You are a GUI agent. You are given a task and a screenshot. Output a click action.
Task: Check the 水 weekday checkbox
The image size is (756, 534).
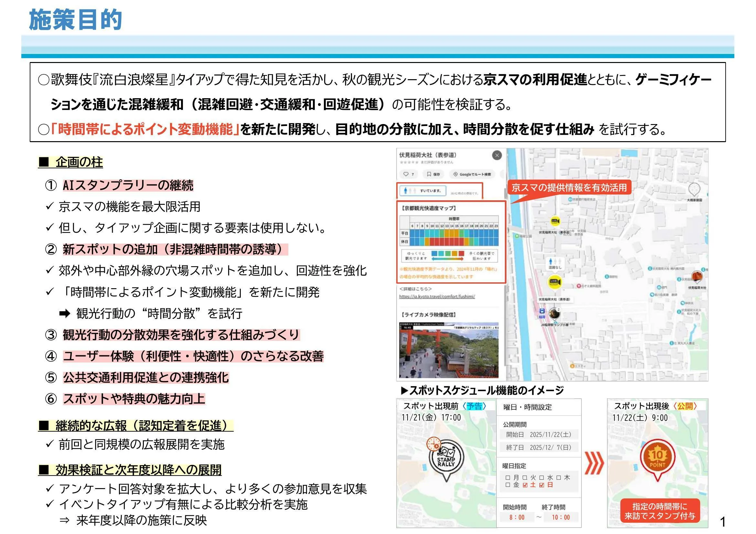coord(542,477)
